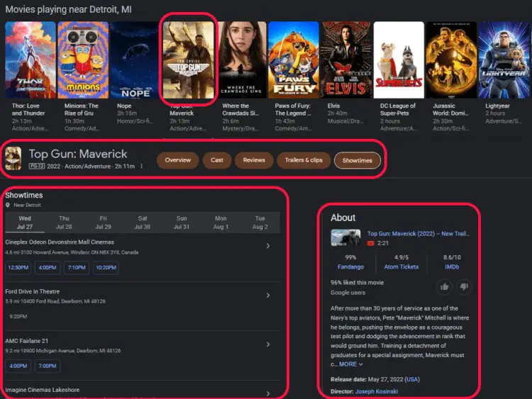Select the Elvis movie poster
This screenshot has width=532, height=399.
tap(346, 60)
